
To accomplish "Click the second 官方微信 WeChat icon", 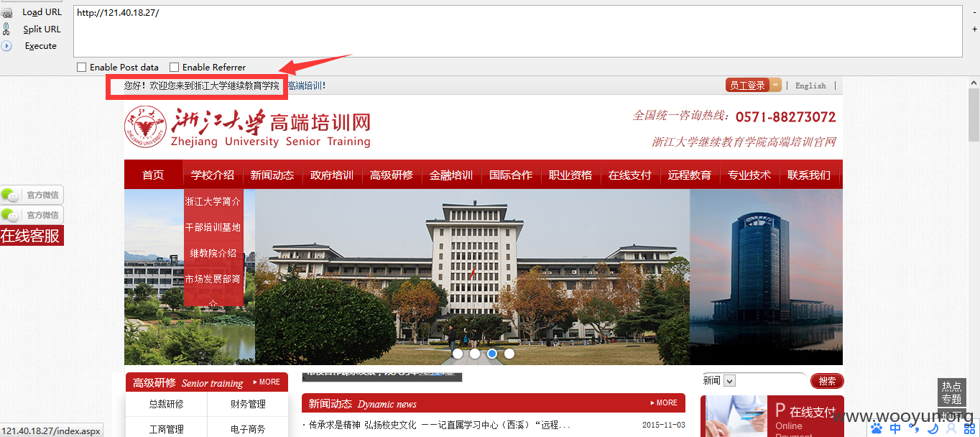I will click(x=11, y=215).
